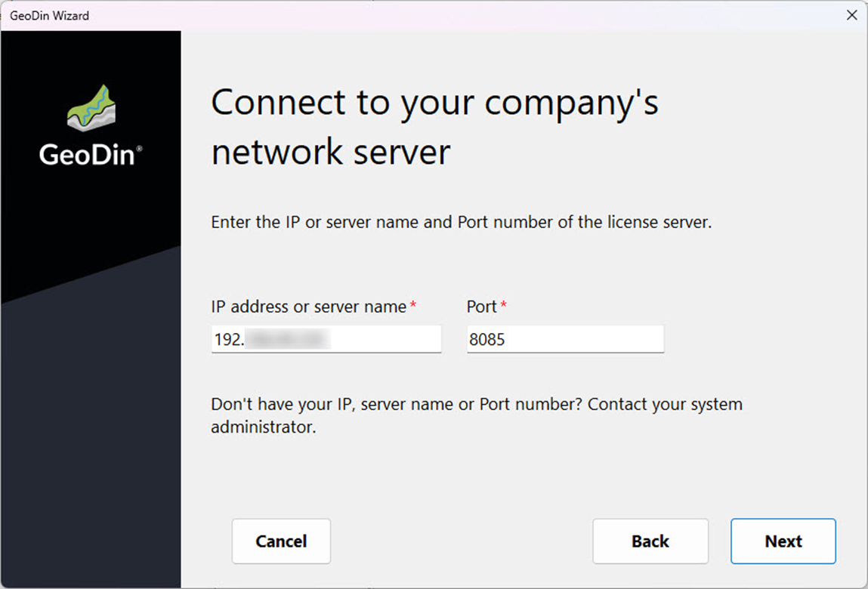Go to previous step with Back
This screenshot has height=589, width=868.
650,541
